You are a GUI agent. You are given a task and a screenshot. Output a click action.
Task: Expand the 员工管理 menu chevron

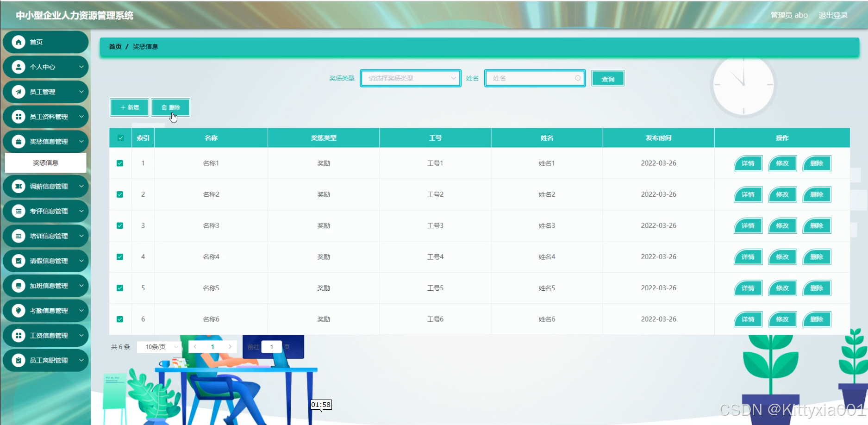pos(81,92)
